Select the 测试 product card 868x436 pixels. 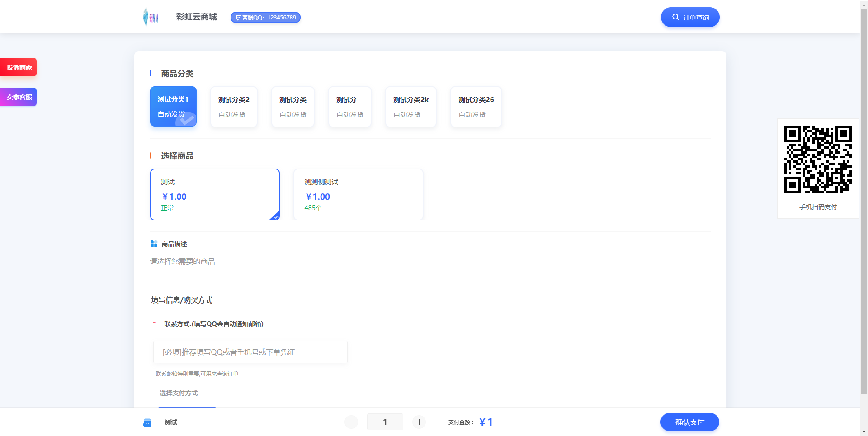[x=215, y=194]
